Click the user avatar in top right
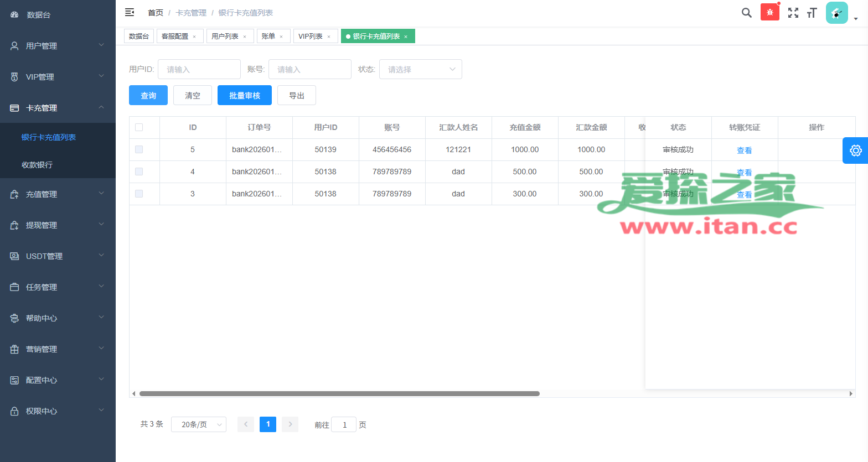This screenshot has width=868, height=462. point(836,13)
